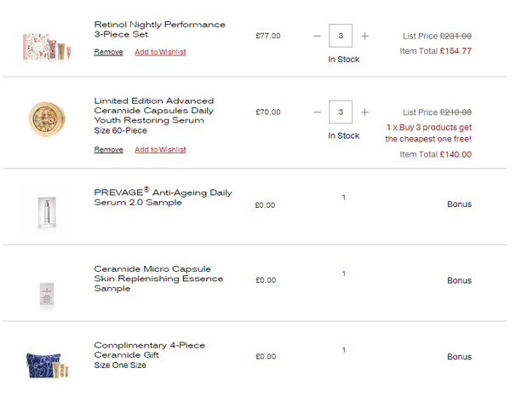Remove Limited Edition Ceramide Capsules Serum
Image resolution: width=516 pixels, height=420 pixels.
[x=109, y=149]
